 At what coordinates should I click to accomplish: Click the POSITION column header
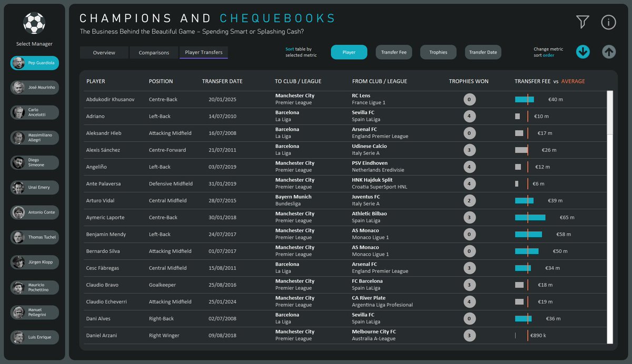[x=161, y=82]
